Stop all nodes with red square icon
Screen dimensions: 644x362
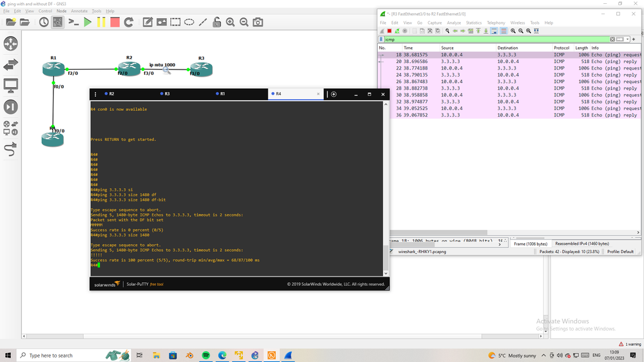pos(115,22)
